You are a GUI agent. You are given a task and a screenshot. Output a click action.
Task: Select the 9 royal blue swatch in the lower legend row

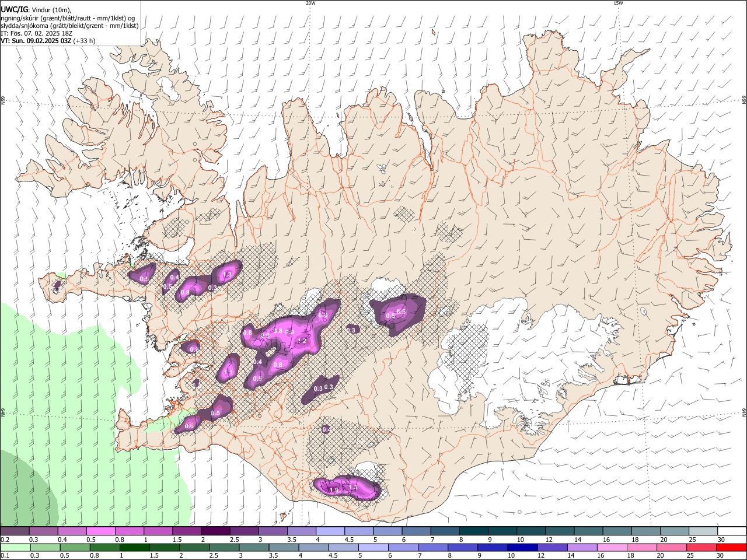(493, 548)
